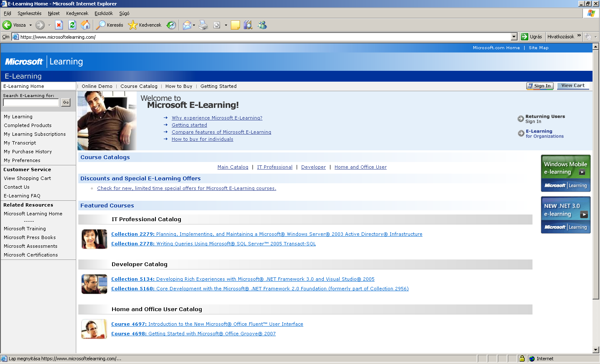This screenshot has width=600, height=364.
Task: Open the My Transcript sidebar link
Action: (20, 143)
